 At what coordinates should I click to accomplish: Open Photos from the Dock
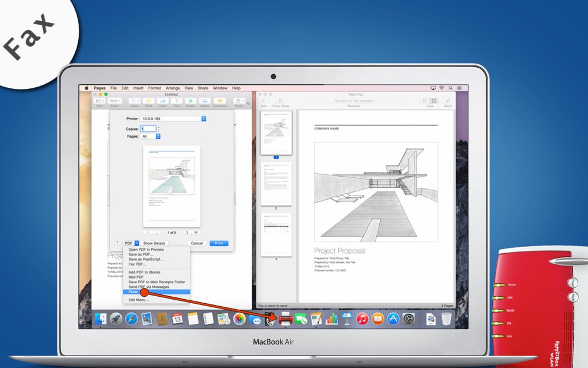coord(239,319)
